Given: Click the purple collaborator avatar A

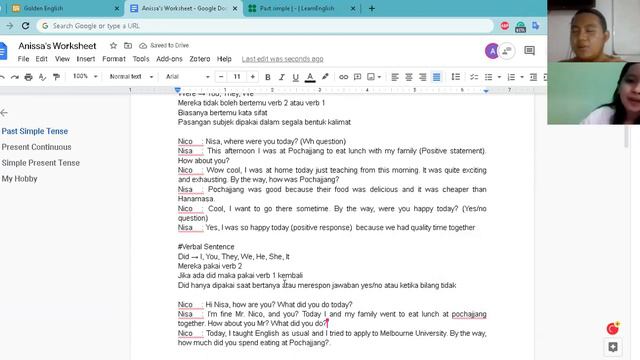Looking at the screenshot, I should click(x=492, y=51).
